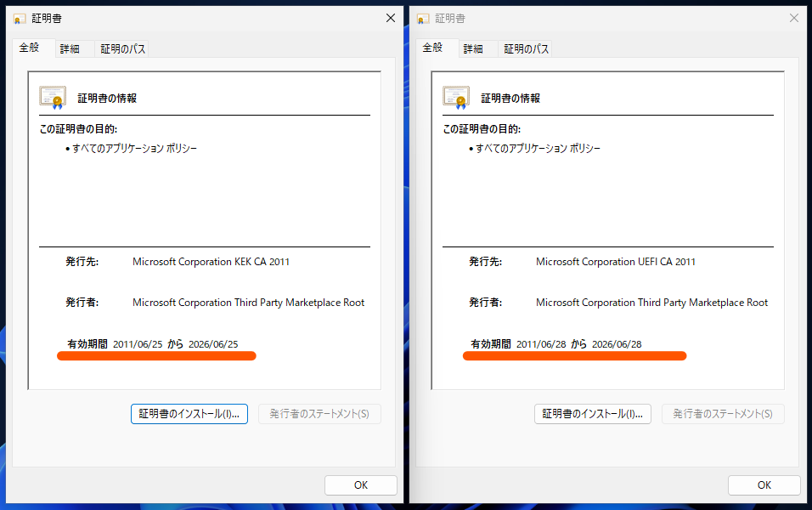Click すべてのアプリケーション ポリシー in the right window

click(538, 149)
